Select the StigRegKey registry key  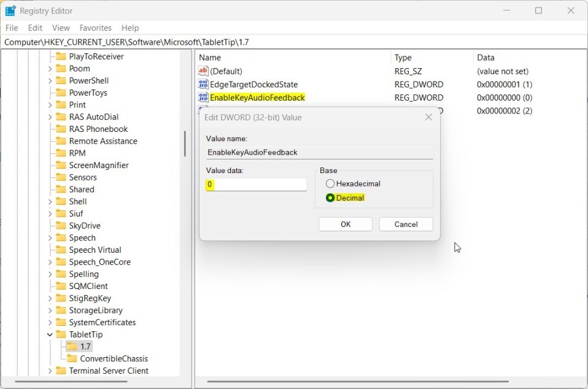pos(90,298)
